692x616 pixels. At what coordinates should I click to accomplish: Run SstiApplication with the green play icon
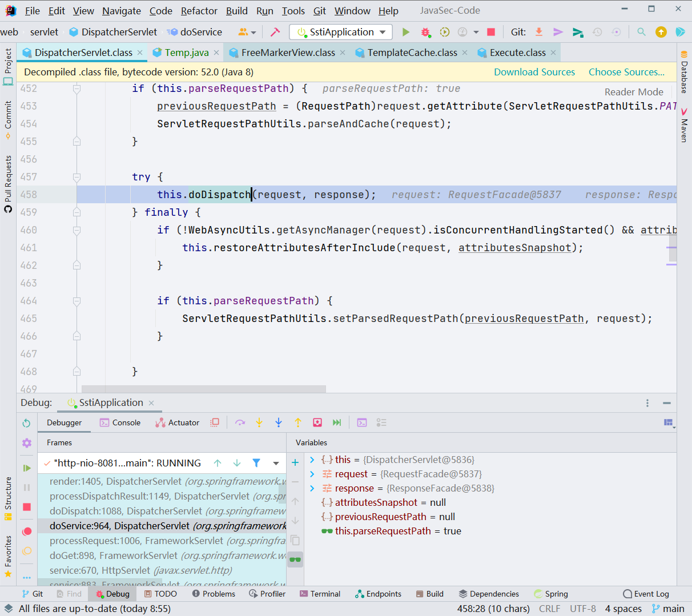pyautogui.click(x=406, y=32)
